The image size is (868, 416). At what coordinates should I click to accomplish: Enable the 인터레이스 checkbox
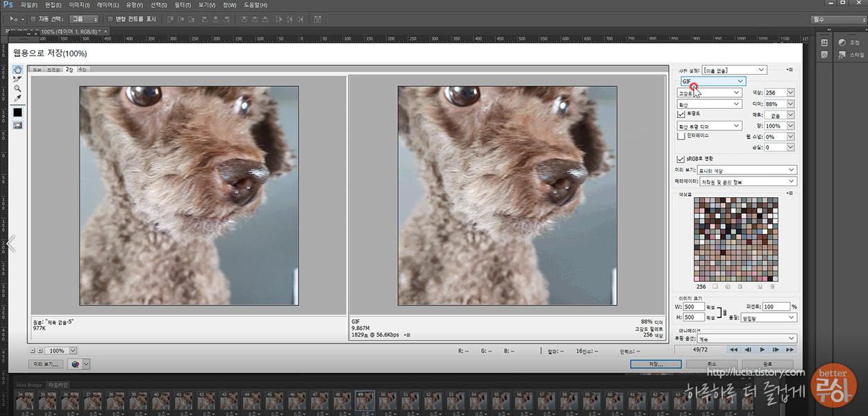pyautogui.click(x=681, y=136)
